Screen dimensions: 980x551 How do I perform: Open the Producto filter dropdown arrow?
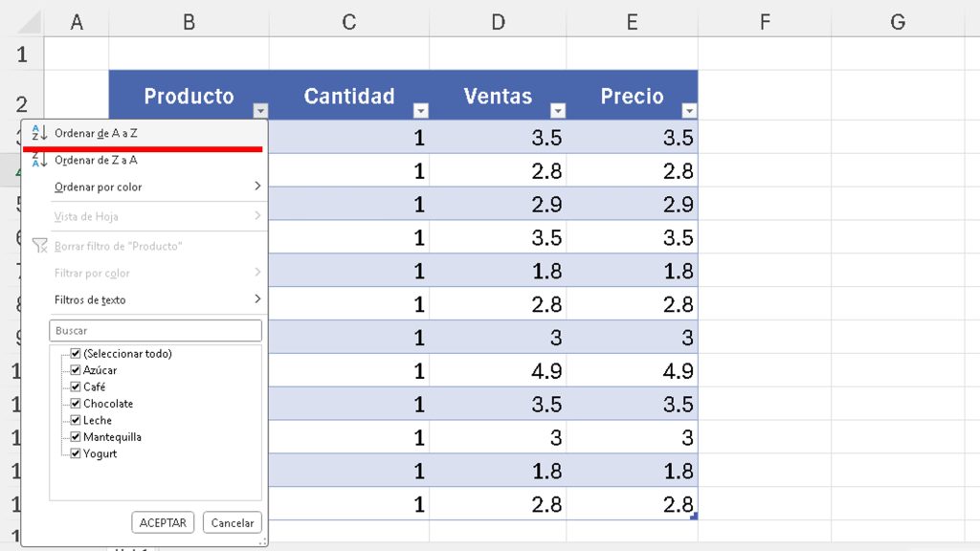tap(260, 111)
